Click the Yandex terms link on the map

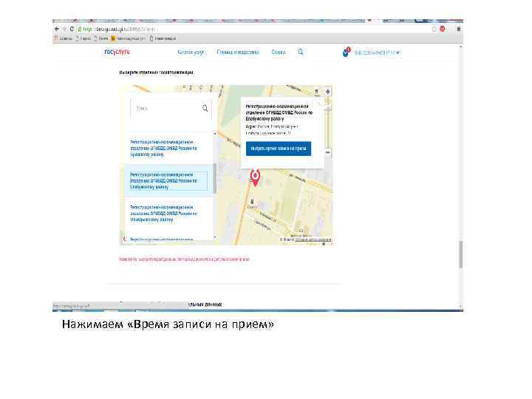(x=313, y=240)
